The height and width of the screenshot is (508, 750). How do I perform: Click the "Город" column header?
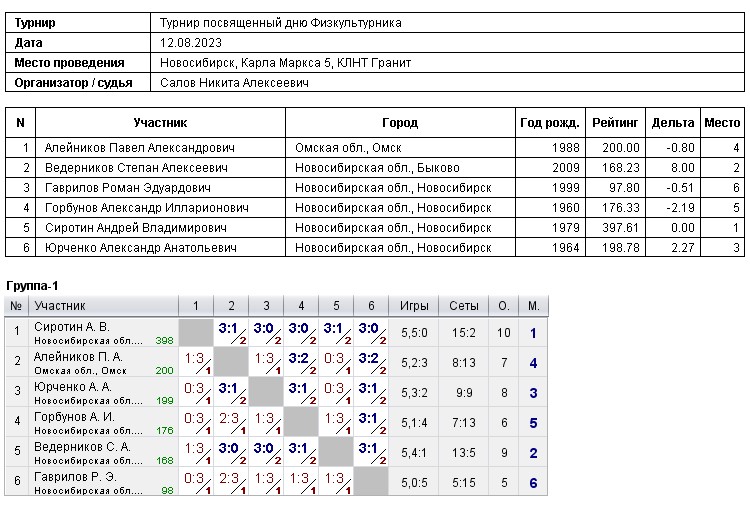(400, 123)
